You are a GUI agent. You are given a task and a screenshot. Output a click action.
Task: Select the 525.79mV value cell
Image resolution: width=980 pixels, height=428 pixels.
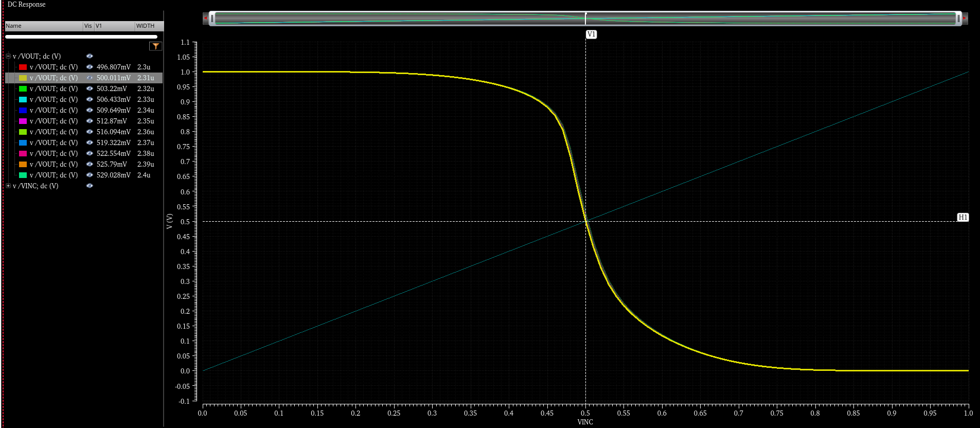coord(112,164)
